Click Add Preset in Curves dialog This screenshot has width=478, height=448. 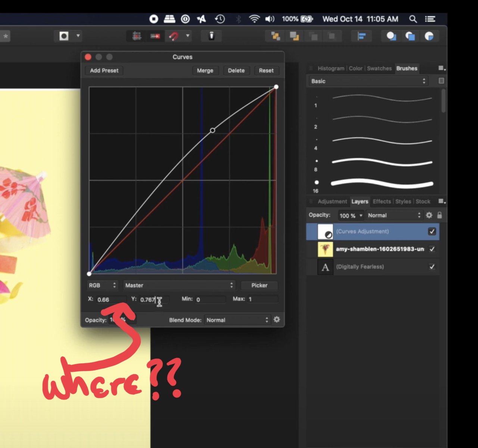[104, 71]
